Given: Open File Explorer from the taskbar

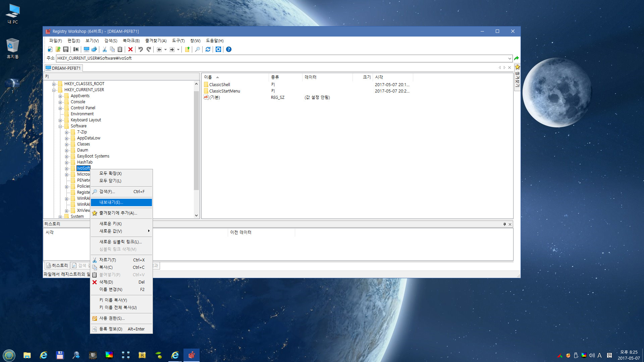Looking at the screenshot, I should (27, 355).
